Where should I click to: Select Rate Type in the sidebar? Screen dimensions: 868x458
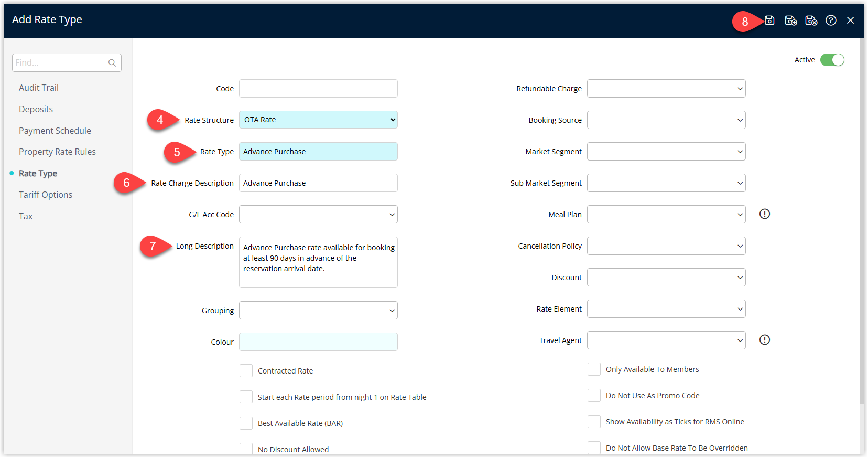(38, 173)
